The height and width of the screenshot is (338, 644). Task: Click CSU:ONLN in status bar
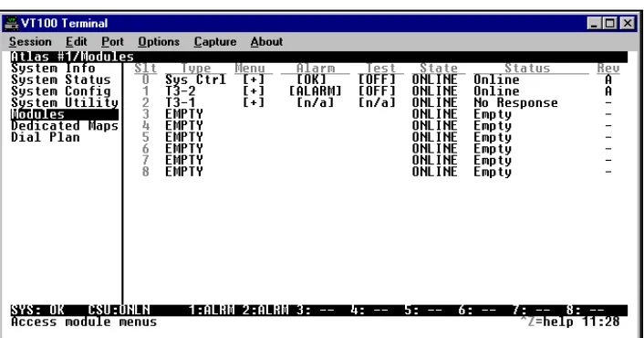119,310
